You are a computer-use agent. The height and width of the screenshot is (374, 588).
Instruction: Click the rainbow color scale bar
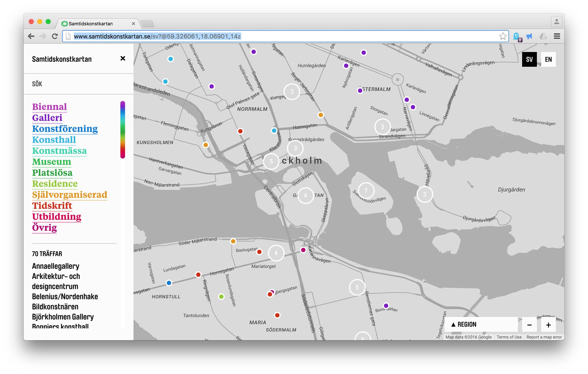click(123, 130)
